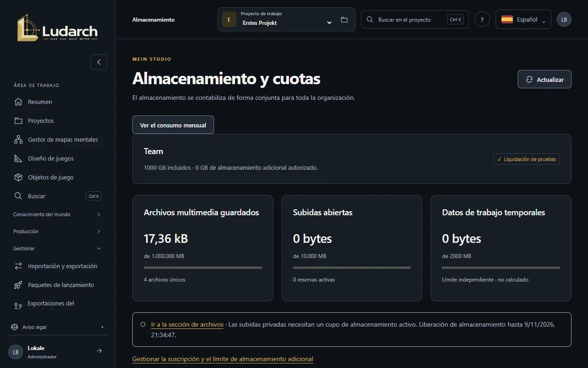The width and height of the screenshot is (588, 368).
Task: Click the Paquetes de lanzamiento rocket icon
Action: pos(18,285)
